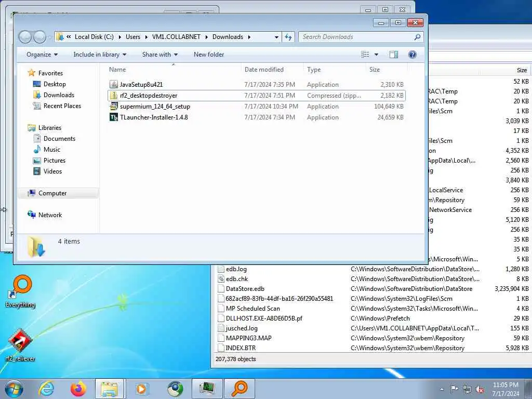Select MAPPING3.MAP in Everything results
This screenshot has width=532, height=399.
pyautogui.click(x=248, y=338)
